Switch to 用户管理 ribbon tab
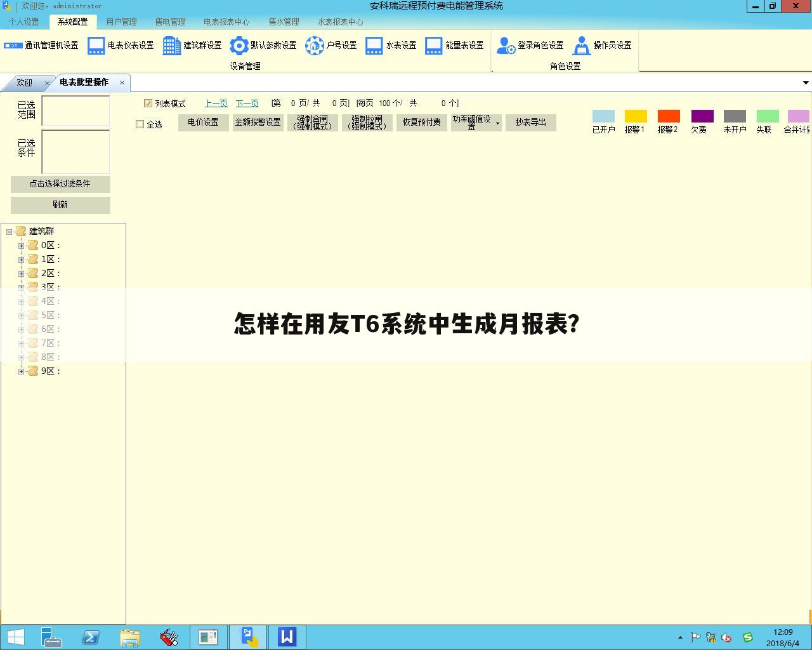The image size is (812, 650). point(121,22)
